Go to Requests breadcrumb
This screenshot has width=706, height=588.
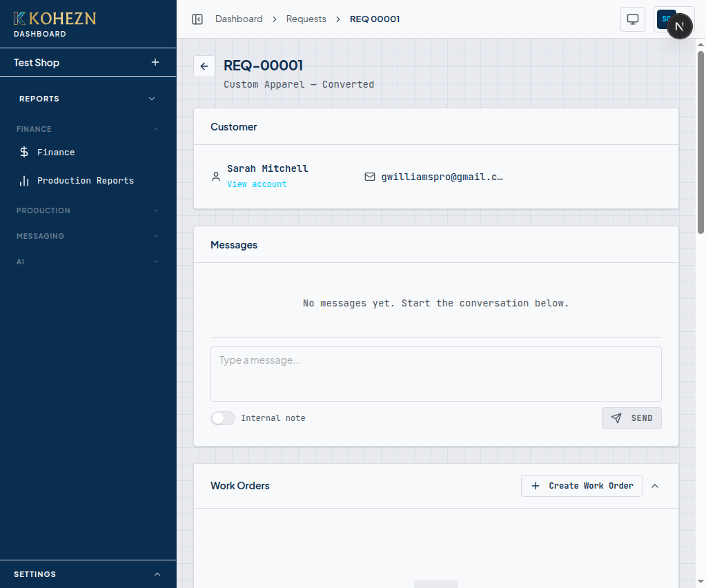click(x=306, y=19)
